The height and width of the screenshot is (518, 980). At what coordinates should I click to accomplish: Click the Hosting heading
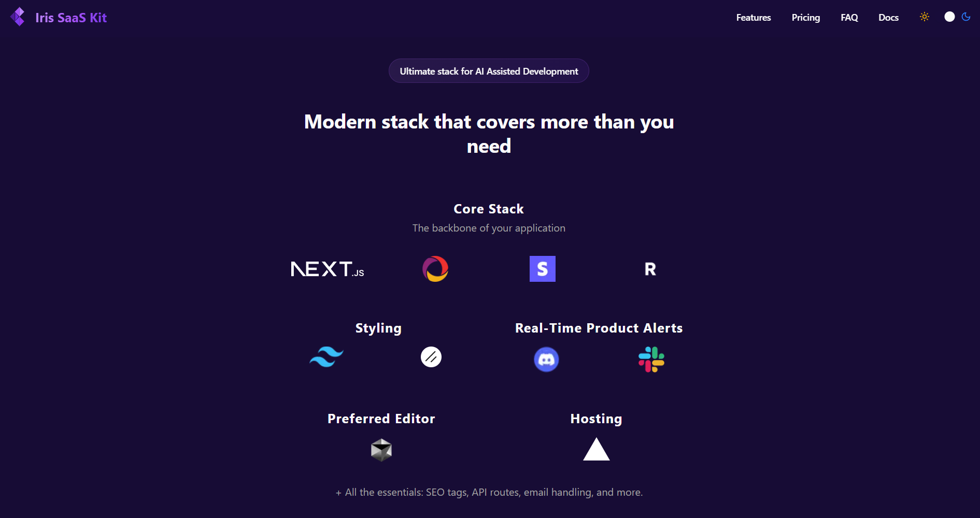[x=596, y=419]
